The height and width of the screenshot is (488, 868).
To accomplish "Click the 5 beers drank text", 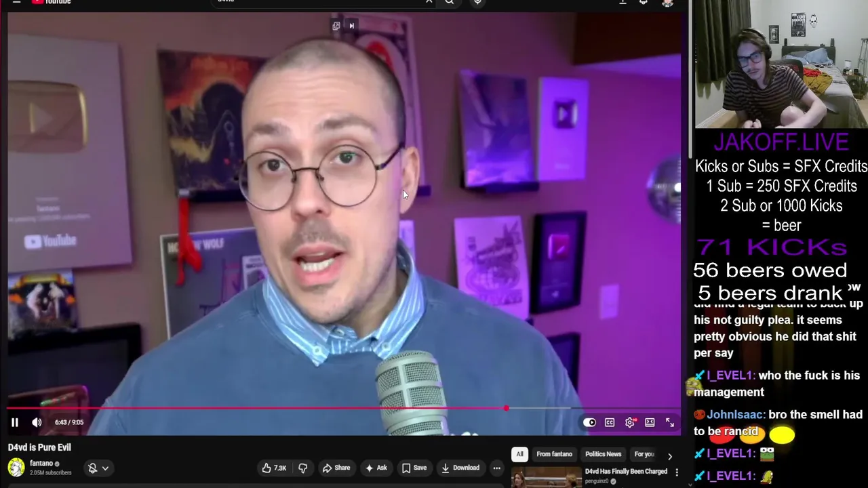I will (x=770, y=293).
